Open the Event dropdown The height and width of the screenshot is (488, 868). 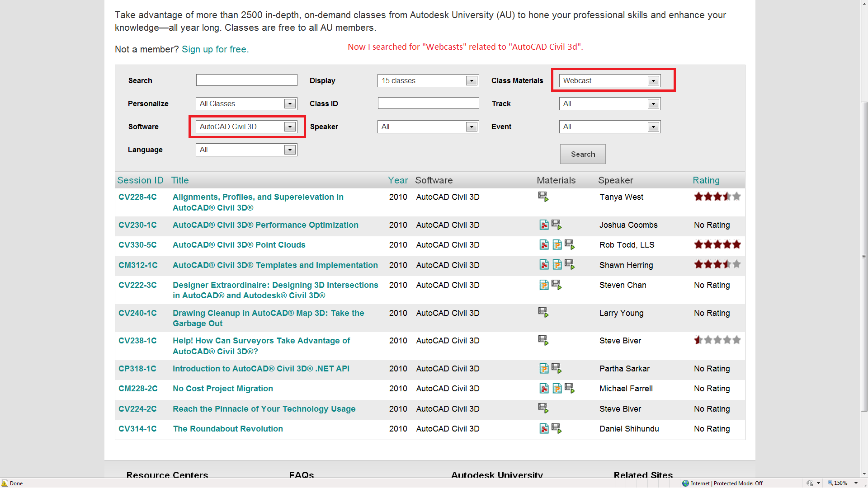click(x=609, y=127)
